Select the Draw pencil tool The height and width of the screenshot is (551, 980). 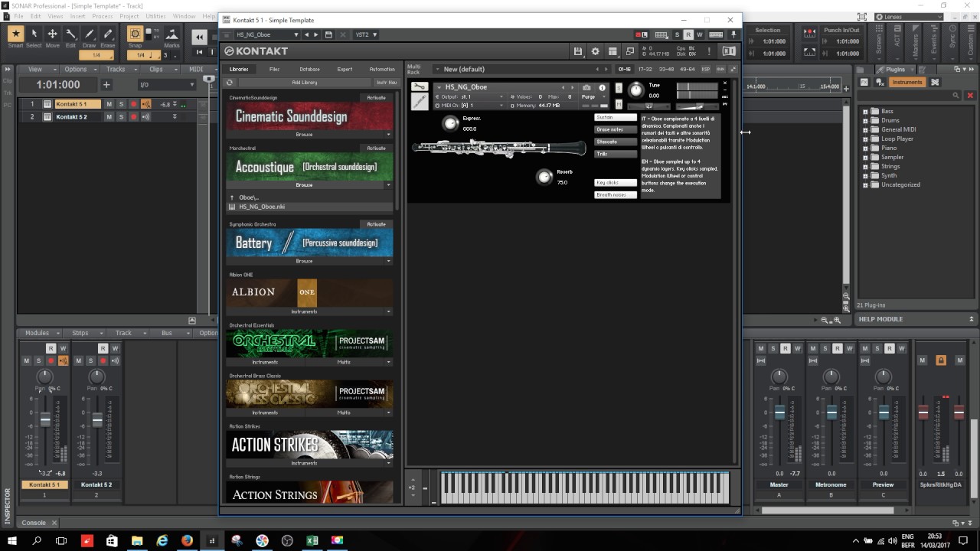89,34
